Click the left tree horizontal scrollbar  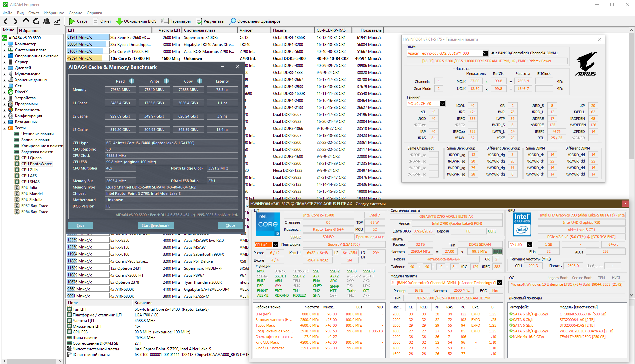32,361
